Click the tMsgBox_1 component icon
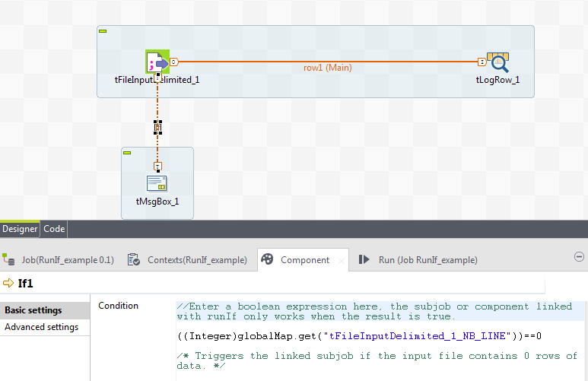Image resolution: width=588 pixels, height=381 pixels. coord(157,183)
